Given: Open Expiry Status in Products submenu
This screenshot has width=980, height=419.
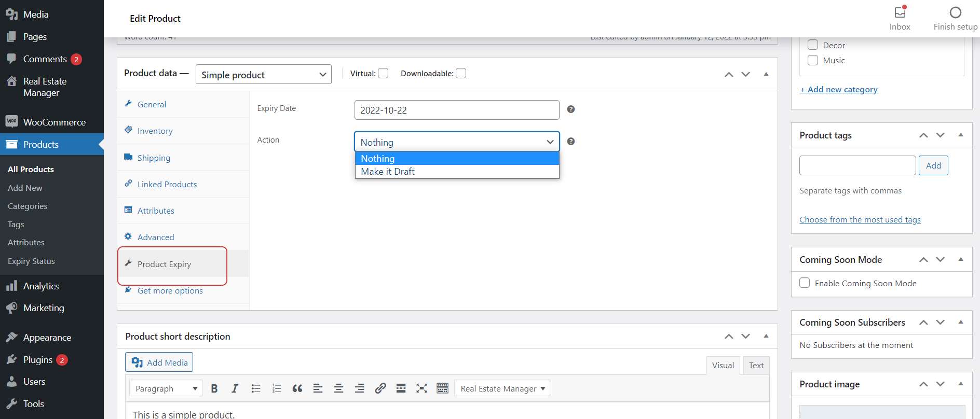Looking at the screenshot, I should click(x=31, y=261).
